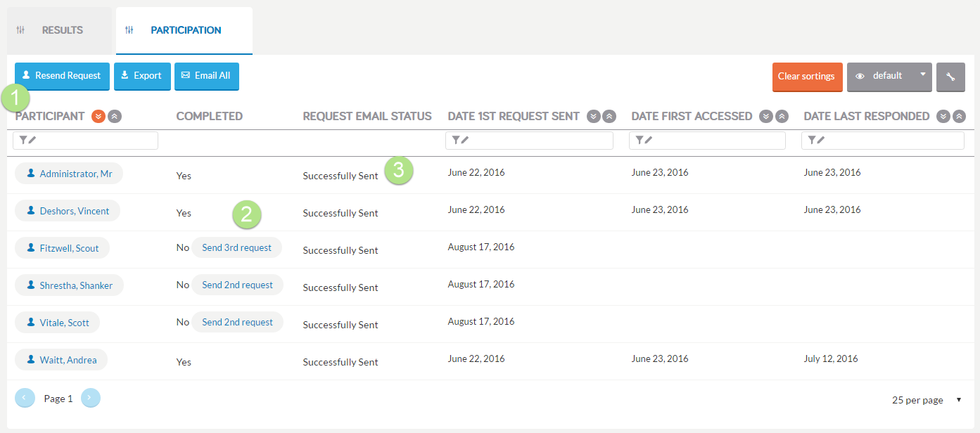Image resolution: width=980 pixels, height=433 pixels.
Task: Switch to the Results tab
Action: (x=59, y=30)
